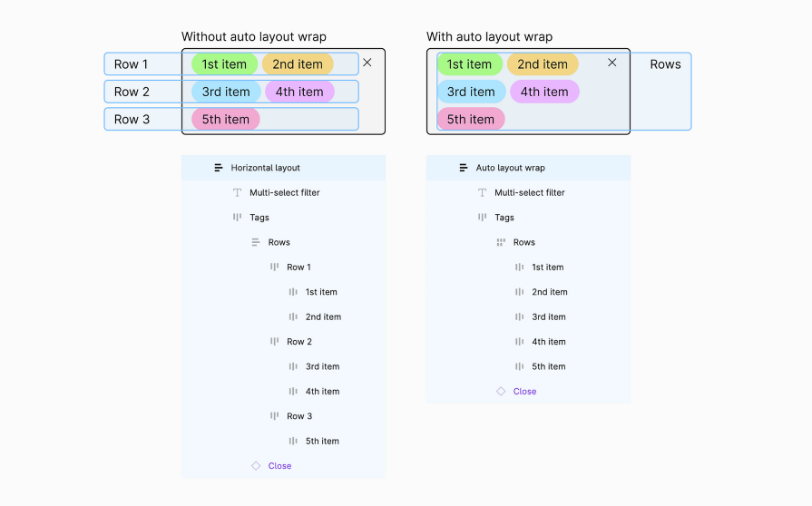Select the Tags layer under Auto layout wrap
The height and width of the screenshot is (506, 812).
504,218
